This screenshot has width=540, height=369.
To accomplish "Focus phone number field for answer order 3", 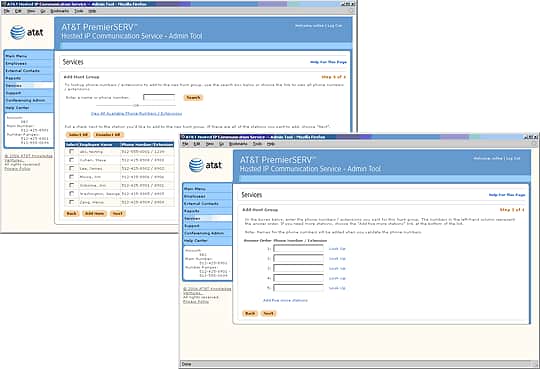I will (299, 268).
